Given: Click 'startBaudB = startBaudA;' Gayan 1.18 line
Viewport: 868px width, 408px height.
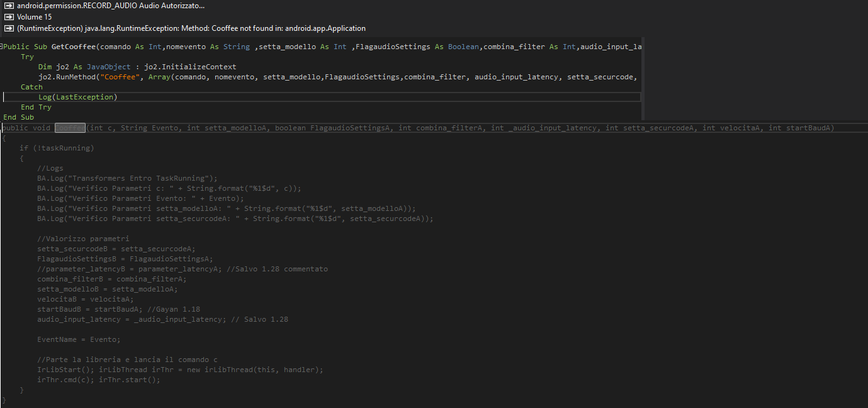Looking at the screenshot, I should pyautogui.click(x=118, y=309).
